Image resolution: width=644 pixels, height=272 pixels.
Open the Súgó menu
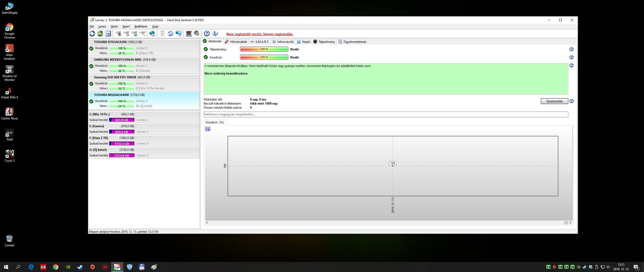[155, 26]
